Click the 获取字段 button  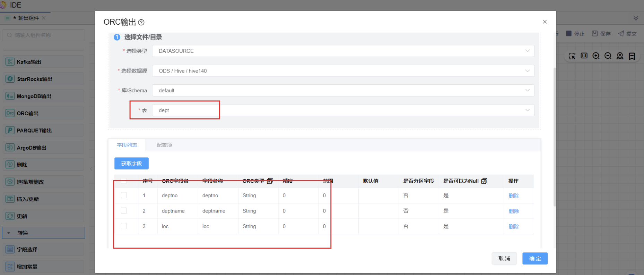click(131, 164)
